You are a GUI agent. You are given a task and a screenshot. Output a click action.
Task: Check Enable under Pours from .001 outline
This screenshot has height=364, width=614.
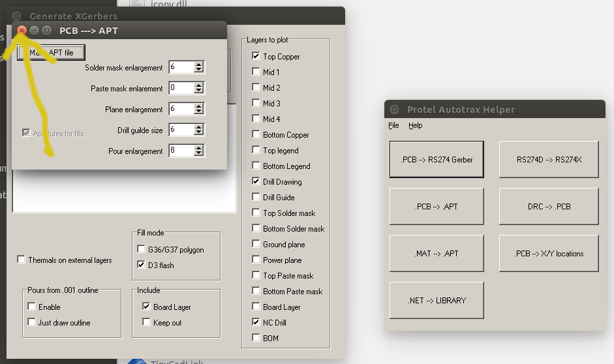point(32,307)
